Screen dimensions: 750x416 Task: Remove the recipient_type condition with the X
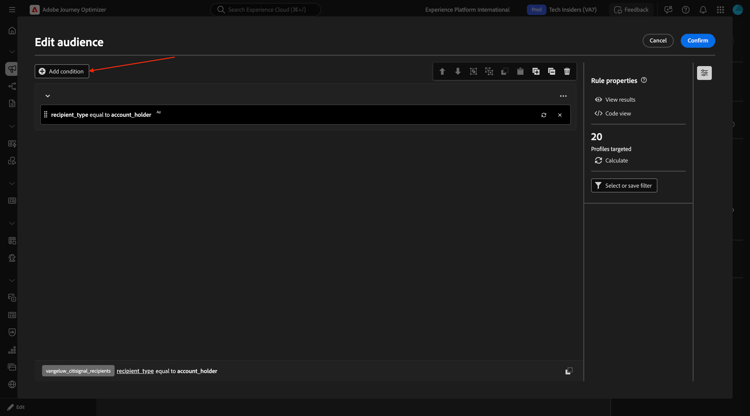[560, 115]
